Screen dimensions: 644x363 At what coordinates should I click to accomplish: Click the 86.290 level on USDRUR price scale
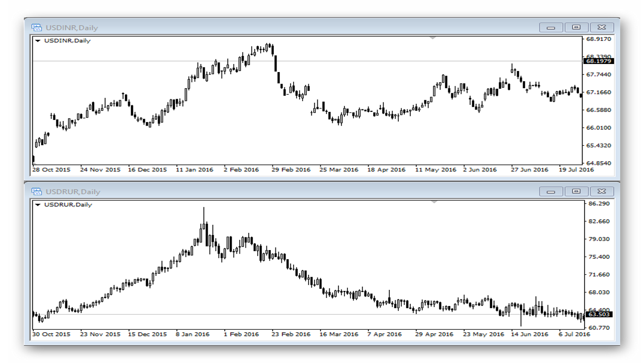tap(598, 203)
